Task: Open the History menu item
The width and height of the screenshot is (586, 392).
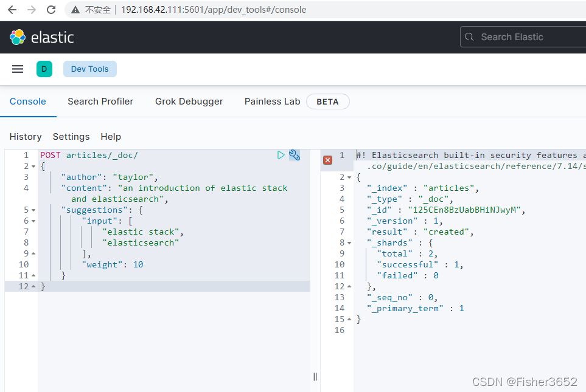Action: pos(26,137)
